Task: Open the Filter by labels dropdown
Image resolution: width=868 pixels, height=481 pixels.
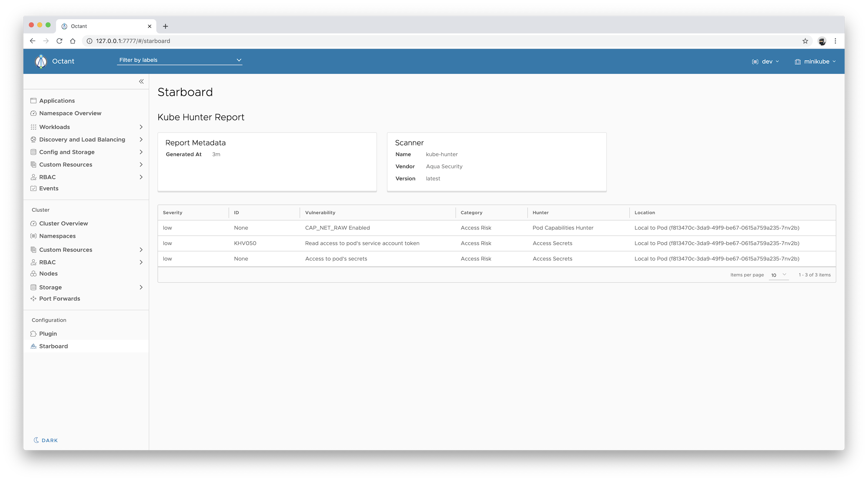Action: 180,60
